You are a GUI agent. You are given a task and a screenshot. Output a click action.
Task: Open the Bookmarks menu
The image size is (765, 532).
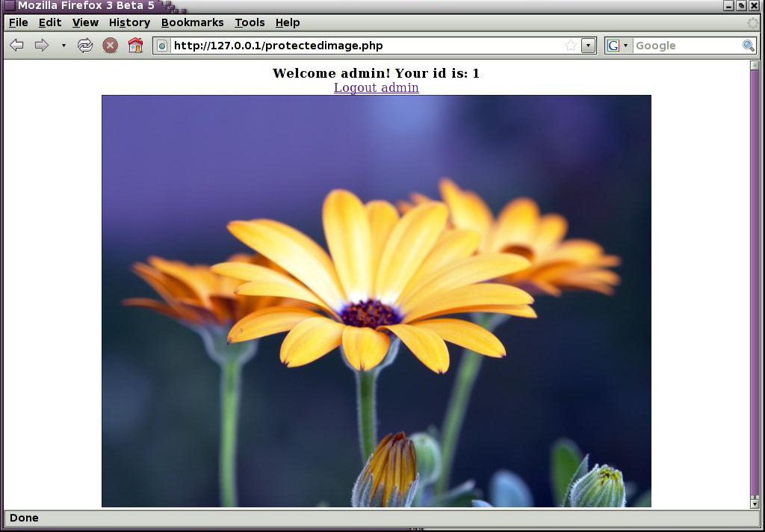pyautogui.click(x=192, y=22)
